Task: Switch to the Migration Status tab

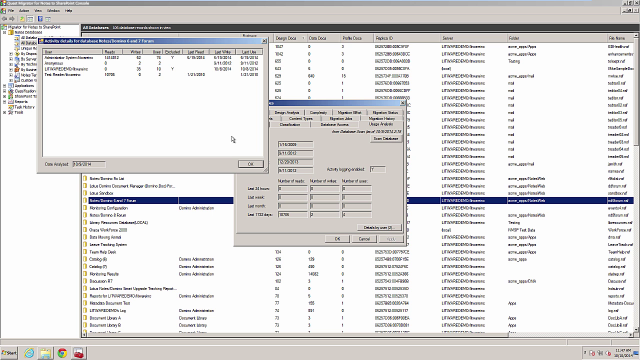Action: 385,112
